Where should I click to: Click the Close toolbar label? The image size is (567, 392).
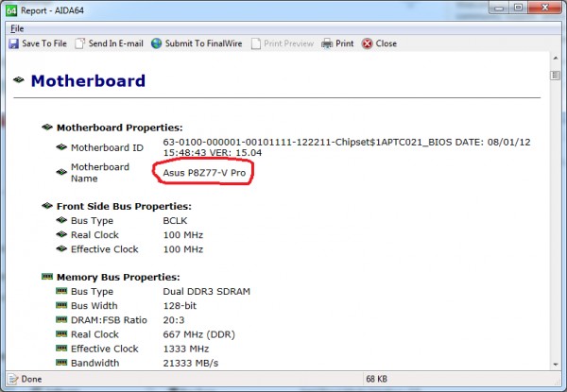pyautogui.click(x=387, y=43)
